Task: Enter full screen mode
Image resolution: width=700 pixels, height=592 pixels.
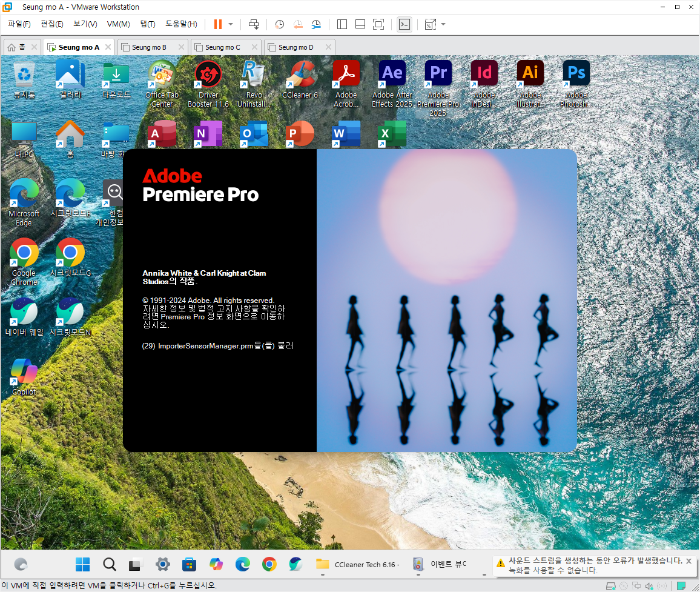Action: 378,24
